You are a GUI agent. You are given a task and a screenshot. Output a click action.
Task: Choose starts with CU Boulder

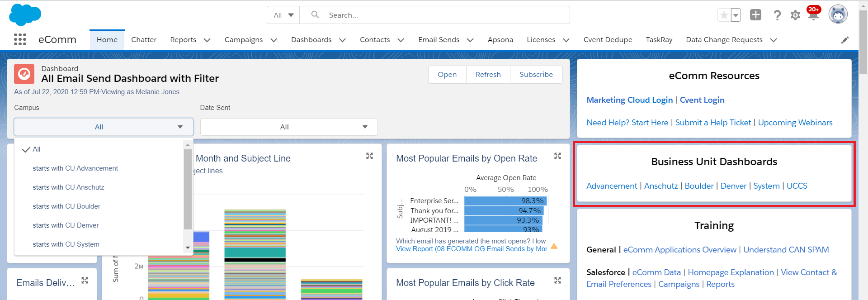coord(99,206)
